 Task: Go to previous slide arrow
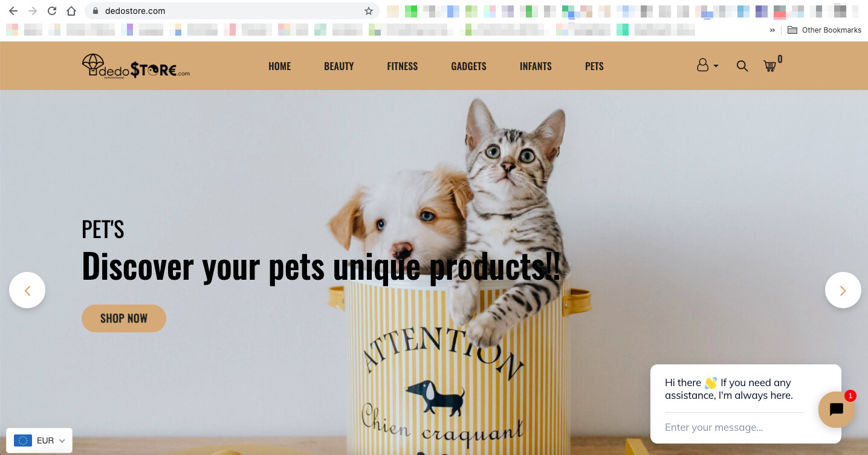click(x=27, y=290)
